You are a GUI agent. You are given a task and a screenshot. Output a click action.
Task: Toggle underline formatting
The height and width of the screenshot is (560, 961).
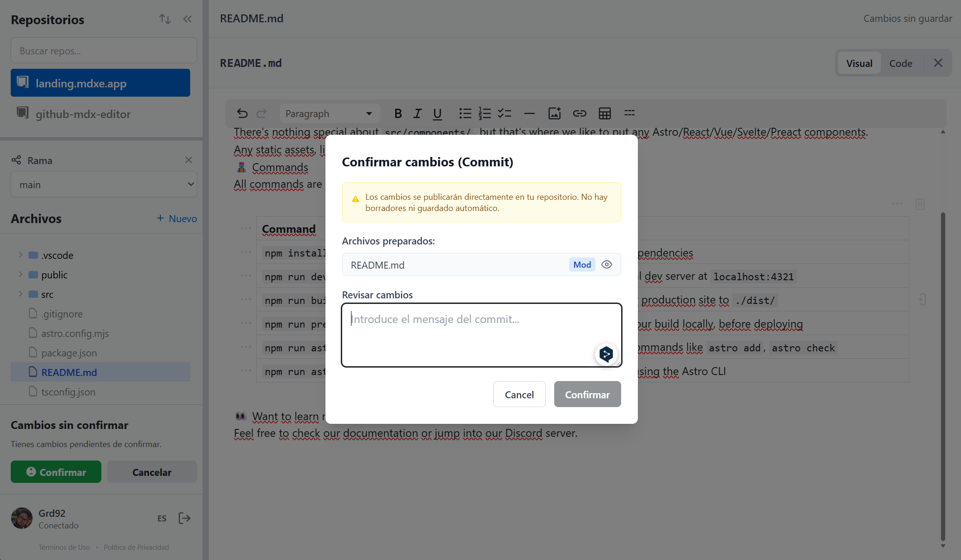point(437,113)
